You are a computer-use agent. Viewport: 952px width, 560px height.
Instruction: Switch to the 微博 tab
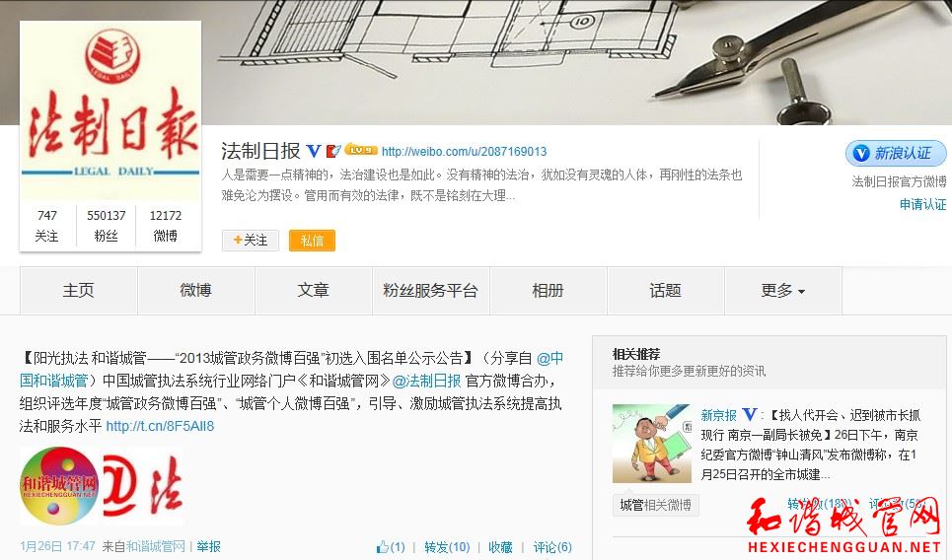point(195,291)
